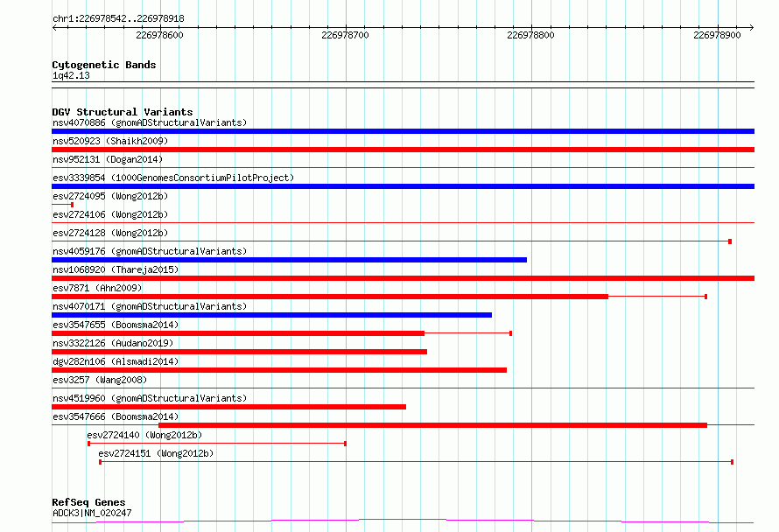Click the RefSeq Genes track title
This screenshot has height=532, width=779.
(x=88, y=503)
